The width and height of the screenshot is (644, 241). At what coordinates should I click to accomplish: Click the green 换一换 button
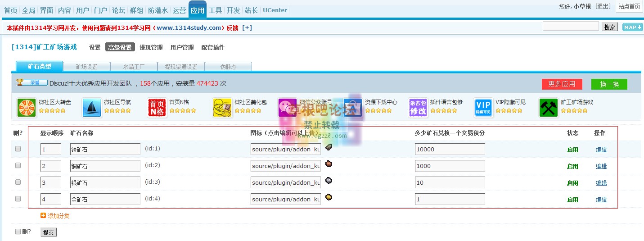click(609, 84)
